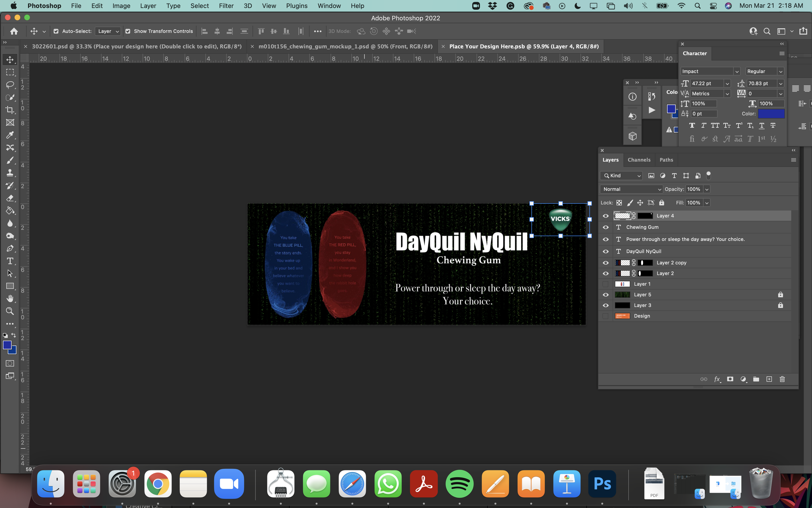Image resolution: width=812 pixels, height=508 pixels.
Task: Open the Metrics kerning dropdown
Action: click(x=727, y=93)
